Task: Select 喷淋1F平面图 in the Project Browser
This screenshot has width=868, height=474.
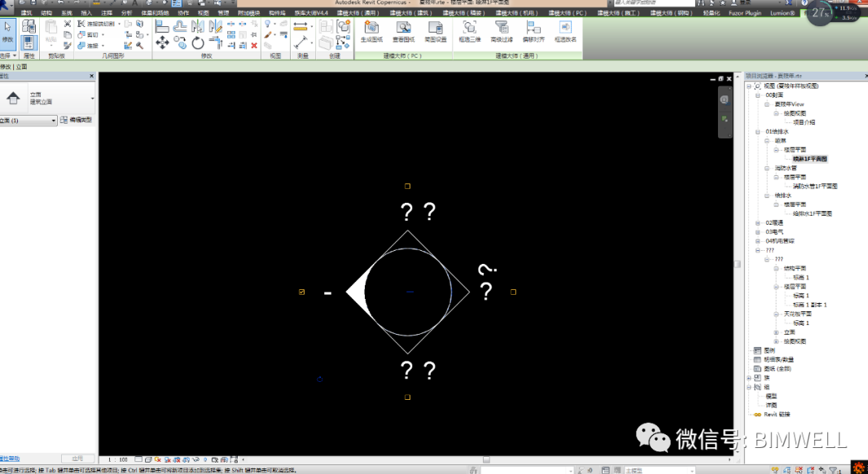Action: tap(809, 158)
